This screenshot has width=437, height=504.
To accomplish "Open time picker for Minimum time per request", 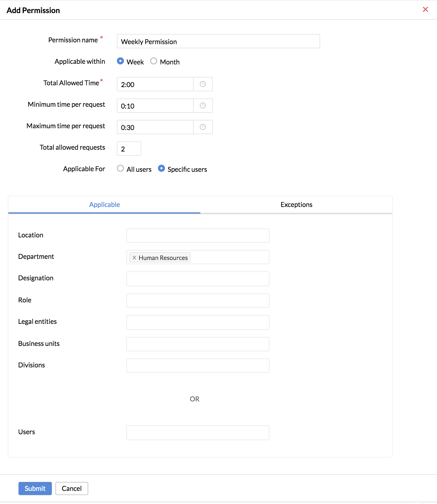I will point(203,106).
